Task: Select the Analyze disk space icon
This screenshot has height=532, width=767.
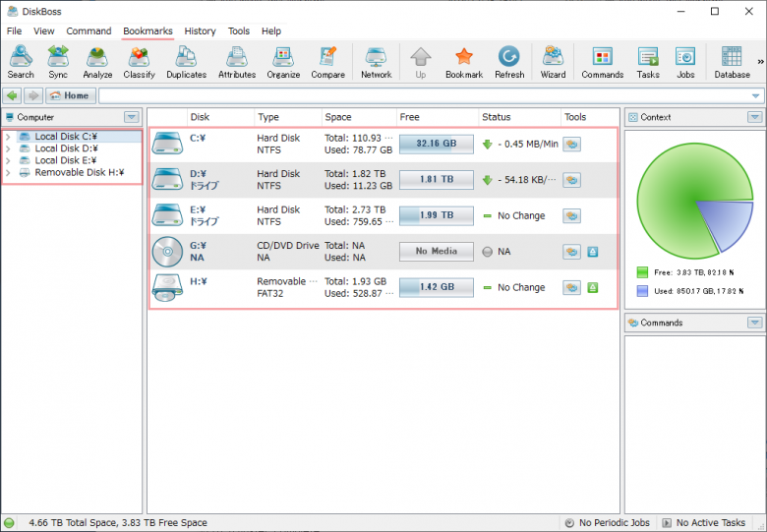Action: click(97, 62)
